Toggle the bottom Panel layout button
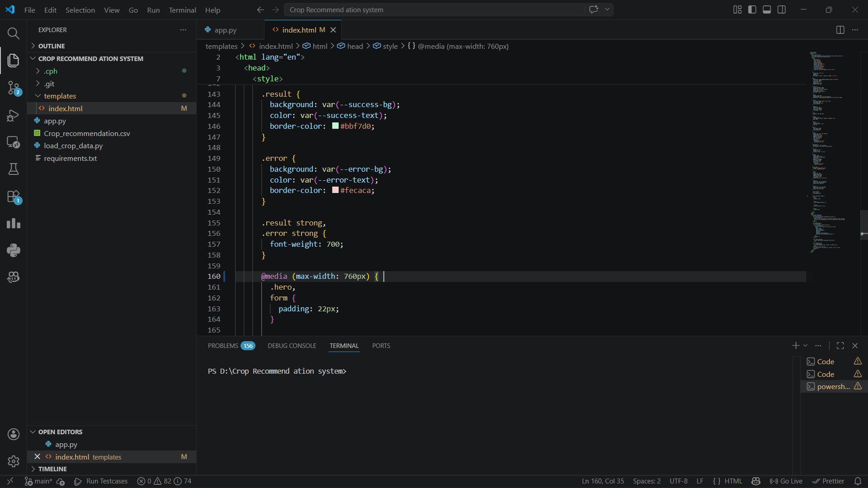Image resolution: width=868 pixels, height=488 pixels. pos(767,9)
